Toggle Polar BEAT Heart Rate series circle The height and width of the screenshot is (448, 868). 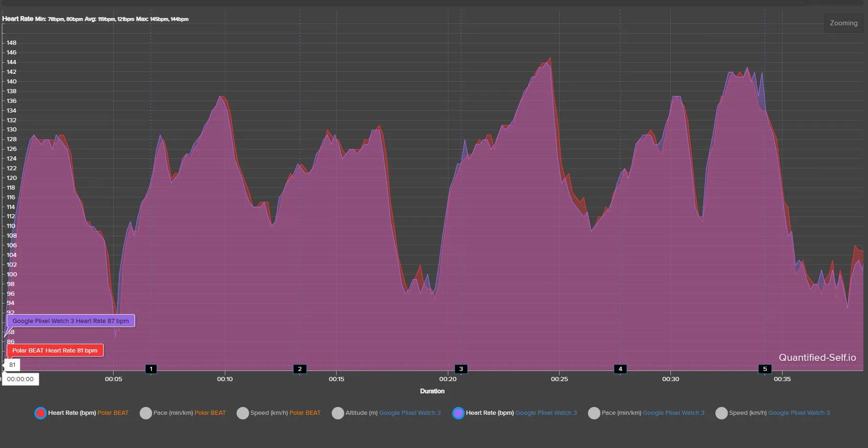(x=41, y=413)
